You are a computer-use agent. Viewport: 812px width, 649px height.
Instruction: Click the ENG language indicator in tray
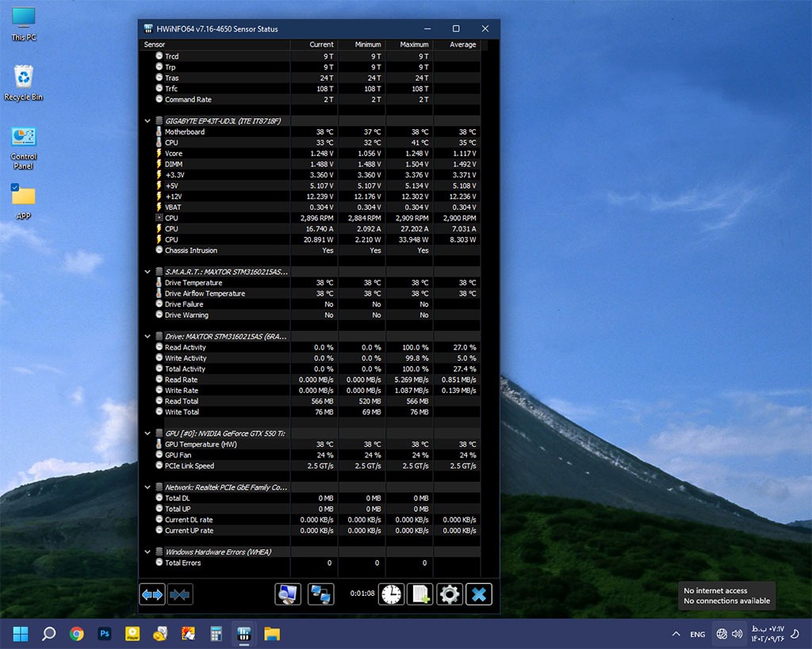698,634
